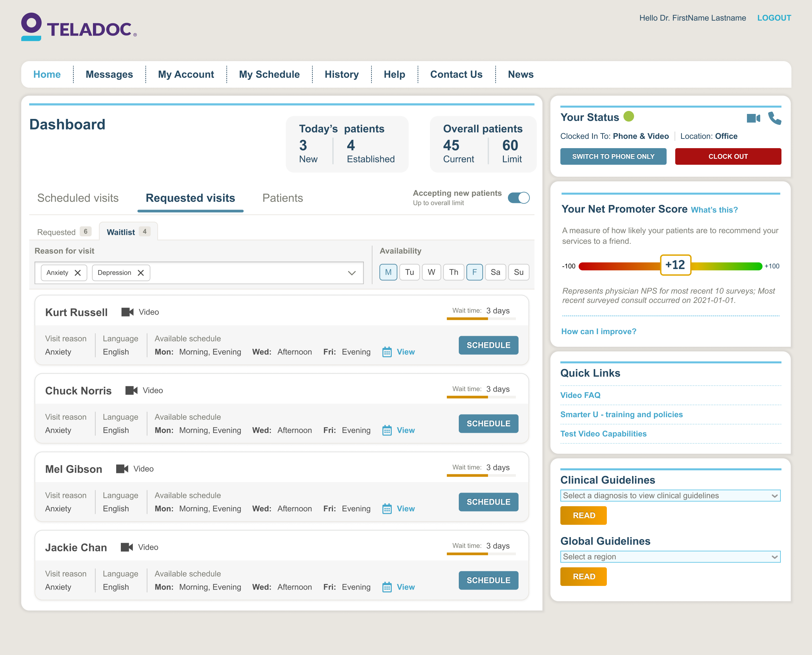Click the CLOCK OUT button
812x655 pixels.
point(728,156)
